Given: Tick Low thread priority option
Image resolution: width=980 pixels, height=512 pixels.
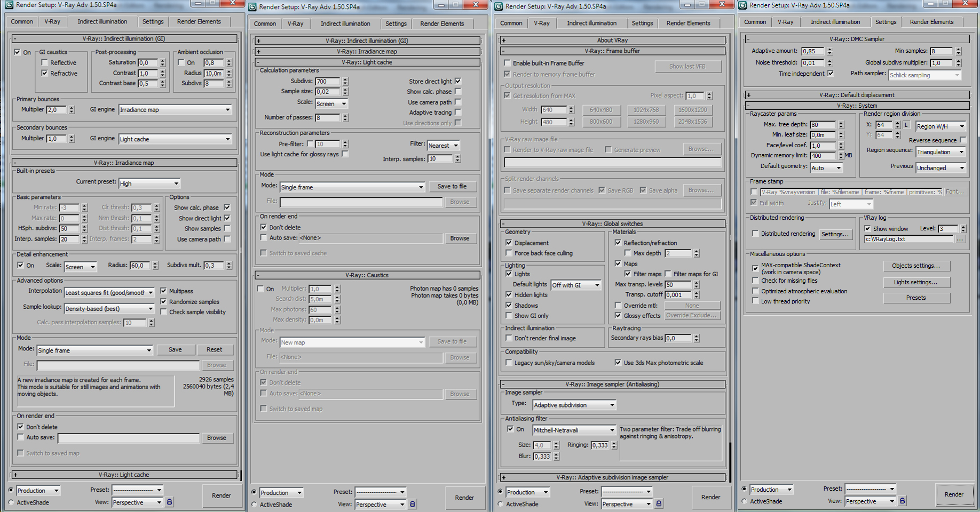Looking at the screenshot, I should (755, 301).
